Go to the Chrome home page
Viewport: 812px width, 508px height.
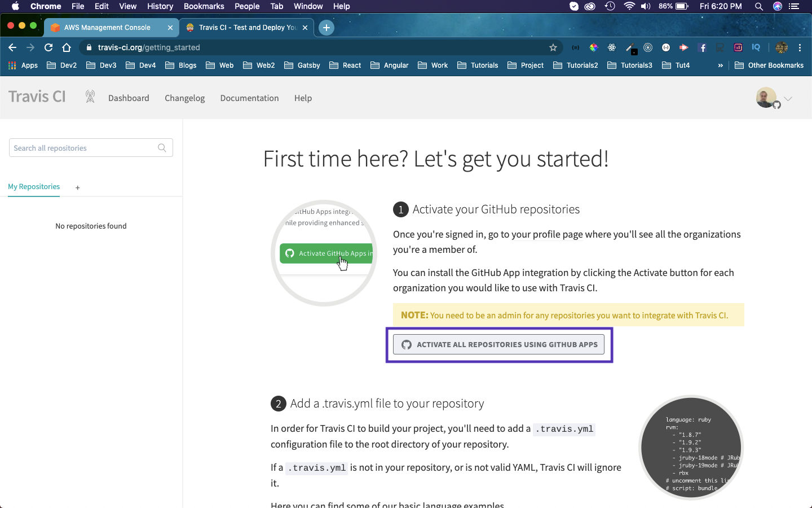coord(67,47)
